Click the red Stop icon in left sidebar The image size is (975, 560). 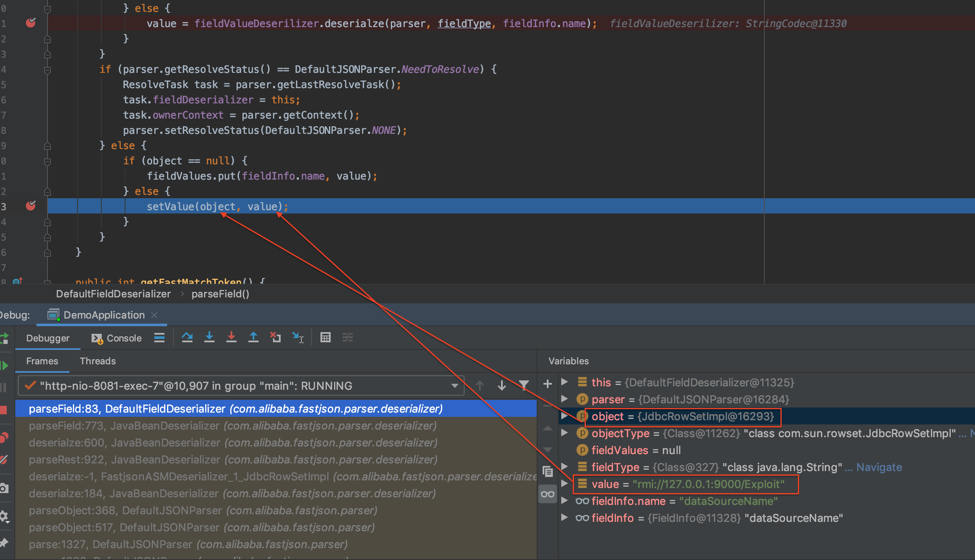(3, 410)
